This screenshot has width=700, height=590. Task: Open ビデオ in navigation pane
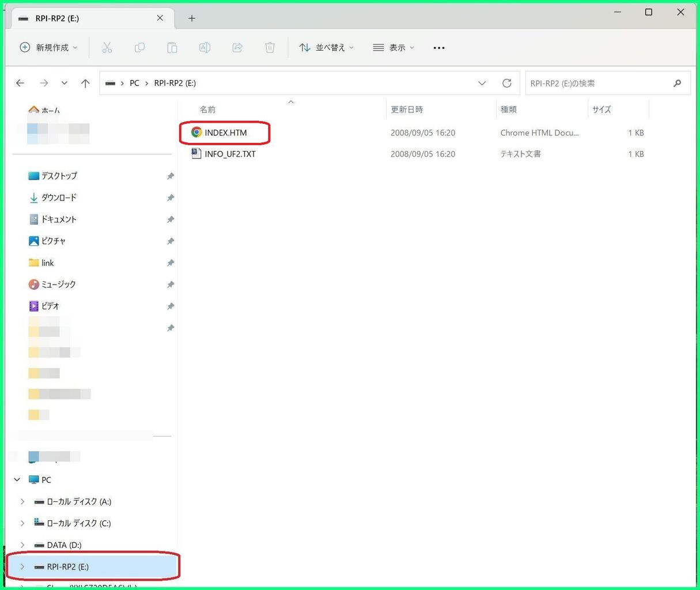click(44, 306)
